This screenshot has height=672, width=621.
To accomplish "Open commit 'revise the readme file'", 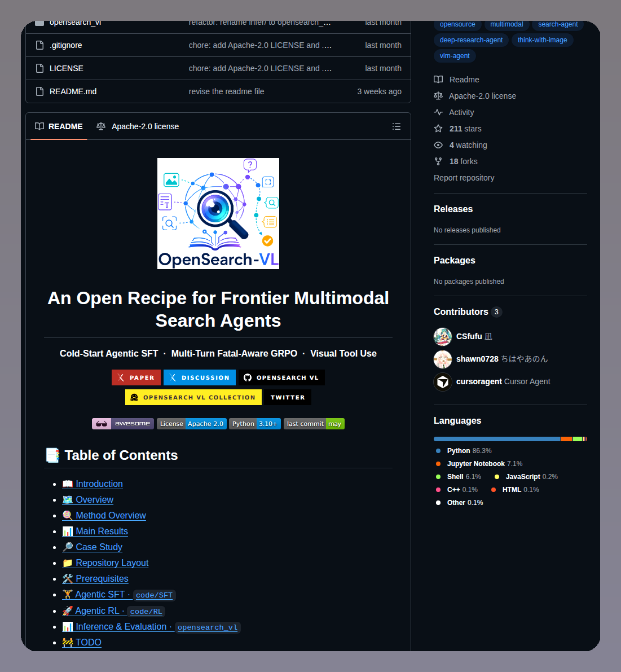I will [227, 91].
